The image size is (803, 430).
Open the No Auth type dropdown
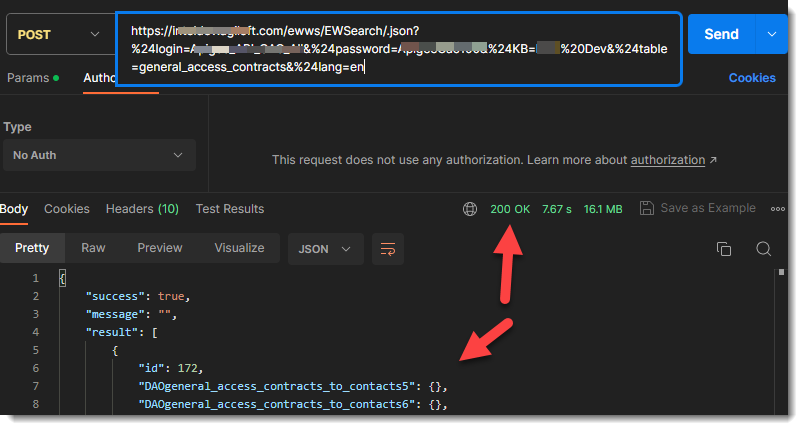click(99, 155)
